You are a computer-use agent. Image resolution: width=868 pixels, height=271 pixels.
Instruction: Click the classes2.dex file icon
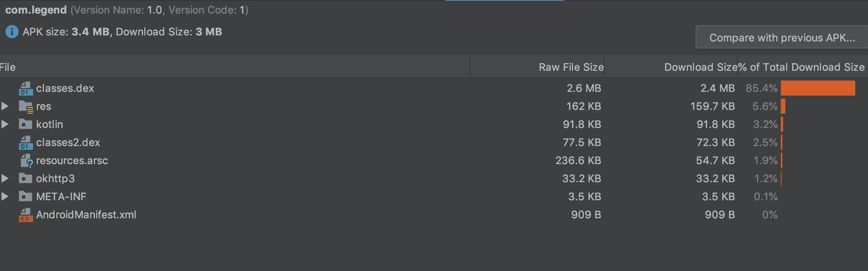[26, 143]
